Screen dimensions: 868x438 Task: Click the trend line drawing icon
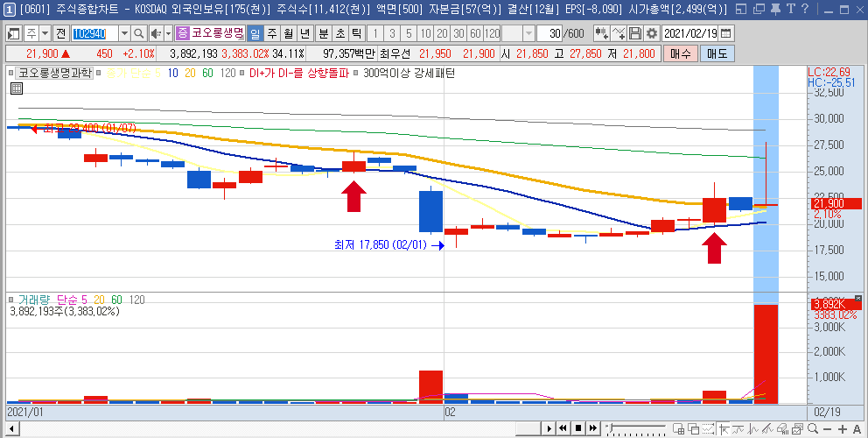click(x=738, y=428)
